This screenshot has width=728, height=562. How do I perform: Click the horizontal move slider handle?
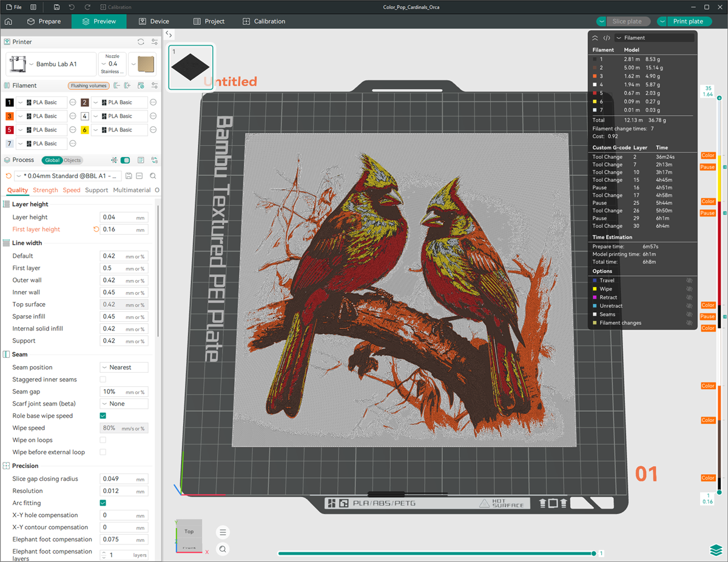click(594, 554)
